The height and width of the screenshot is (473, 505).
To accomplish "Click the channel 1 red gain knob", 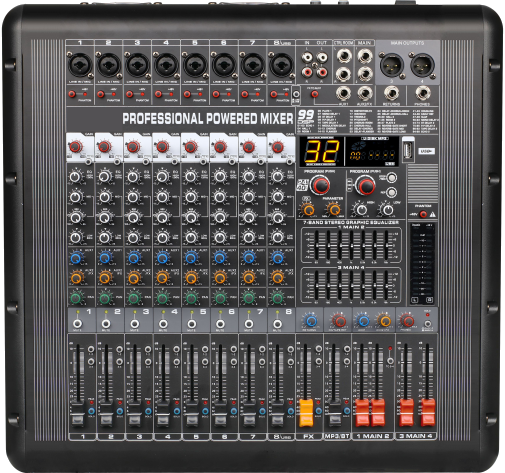I will point(75,147).
